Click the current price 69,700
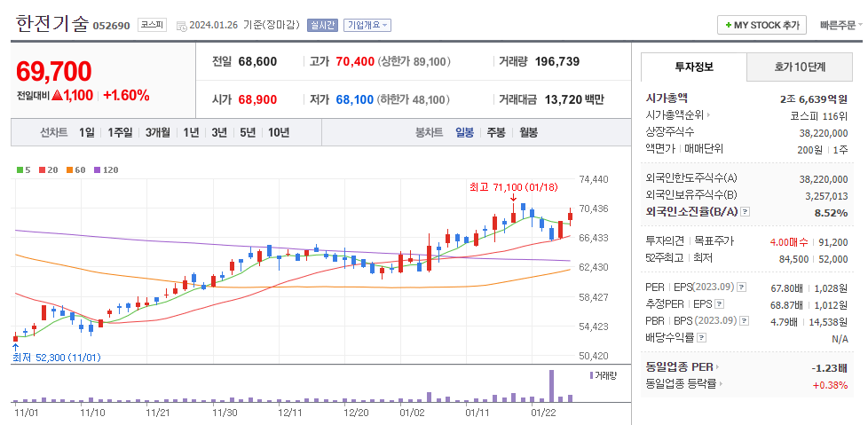The width and height of the screenshot is (868, 425). point(54,71)
